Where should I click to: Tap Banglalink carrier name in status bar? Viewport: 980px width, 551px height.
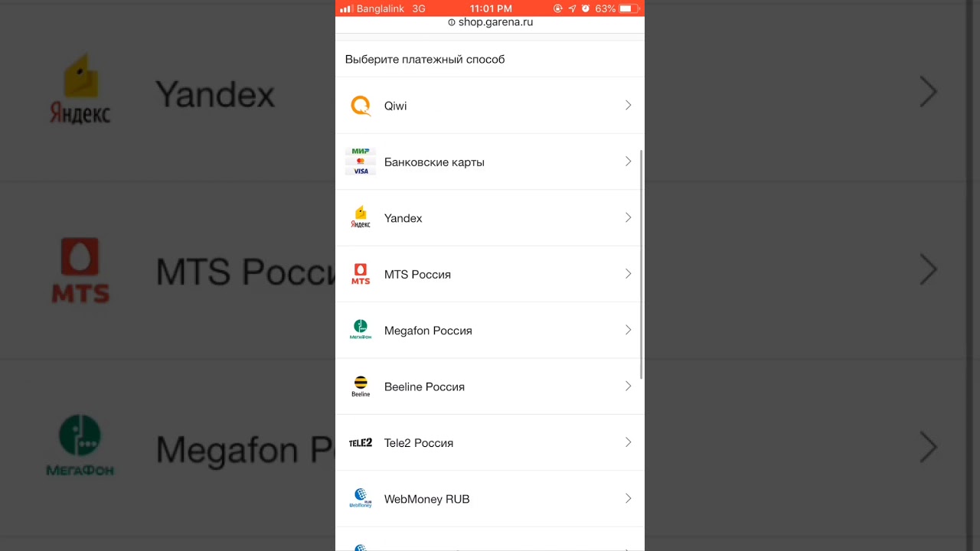[x=380, y=8]
